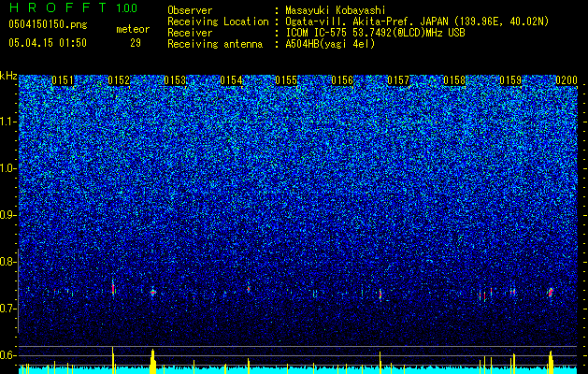Click the meteor count value 29
588x374 pixels.
[136, 43]
